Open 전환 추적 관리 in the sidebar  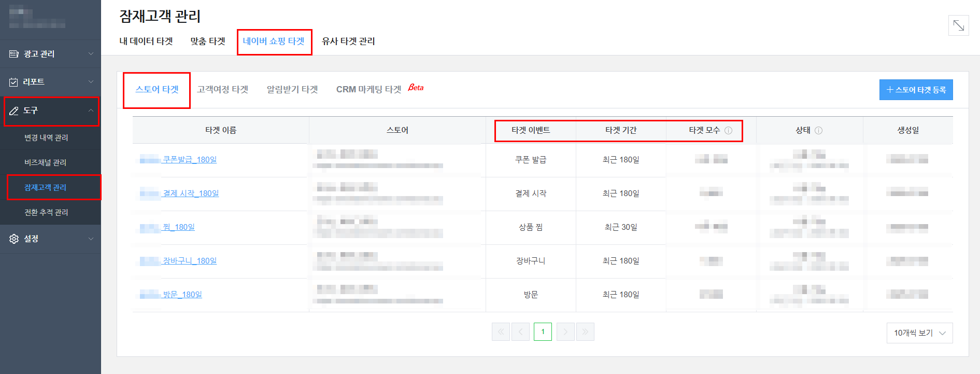(x=46, y=212)
